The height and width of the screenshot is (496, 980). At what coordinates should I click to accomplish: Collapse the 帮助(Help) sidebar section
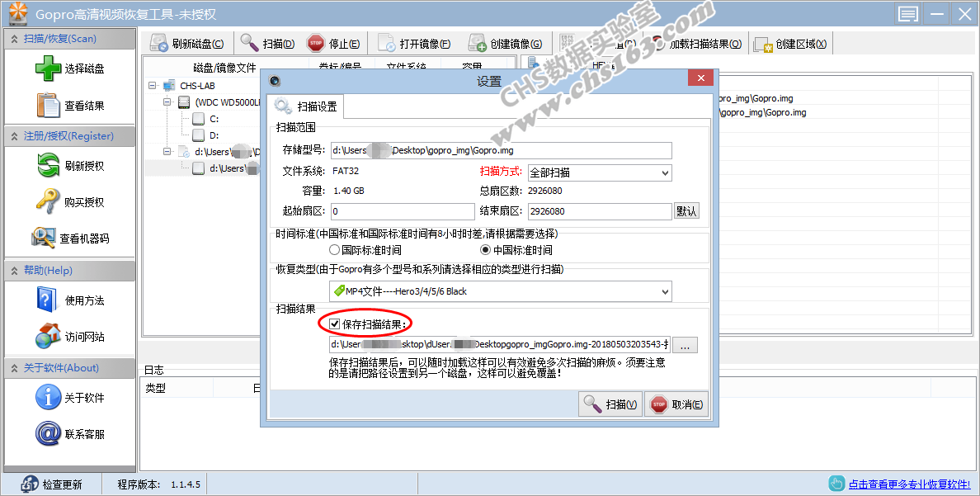(14, 270)
